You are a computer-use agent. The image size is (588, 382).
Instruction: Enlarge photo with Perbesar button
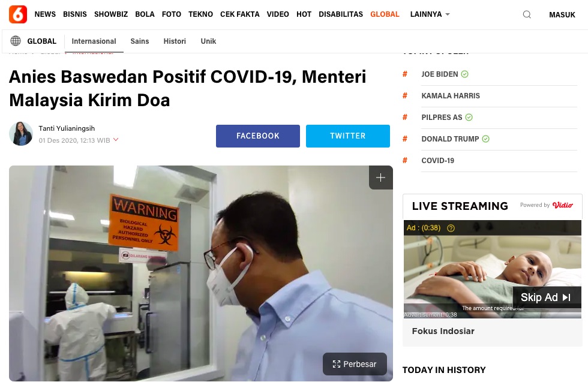coord(355,363)
